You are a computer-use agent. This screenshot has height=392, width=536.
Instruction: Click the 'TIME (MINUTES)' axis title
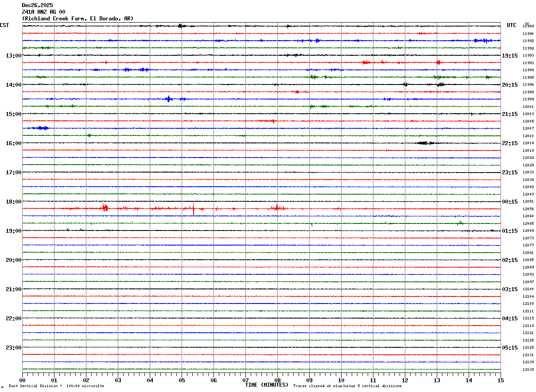267,385
